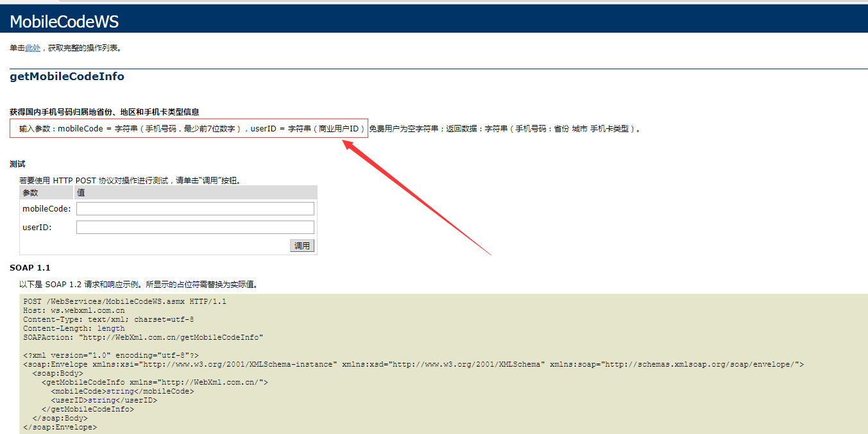Click the SOAP 1.1 section heading
Image resolution: width=868 pixels, height=434 pixels.
coord(30,267)
